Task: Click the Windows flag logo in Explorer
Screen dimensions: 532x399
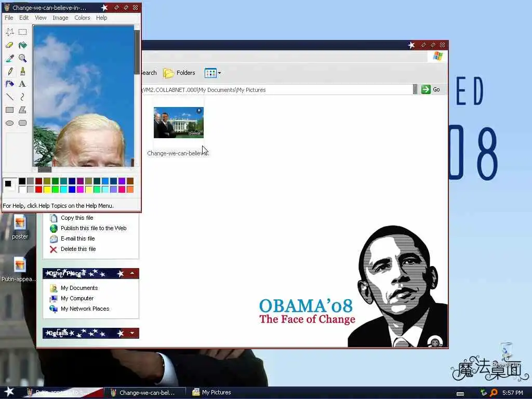Action: 437,56
